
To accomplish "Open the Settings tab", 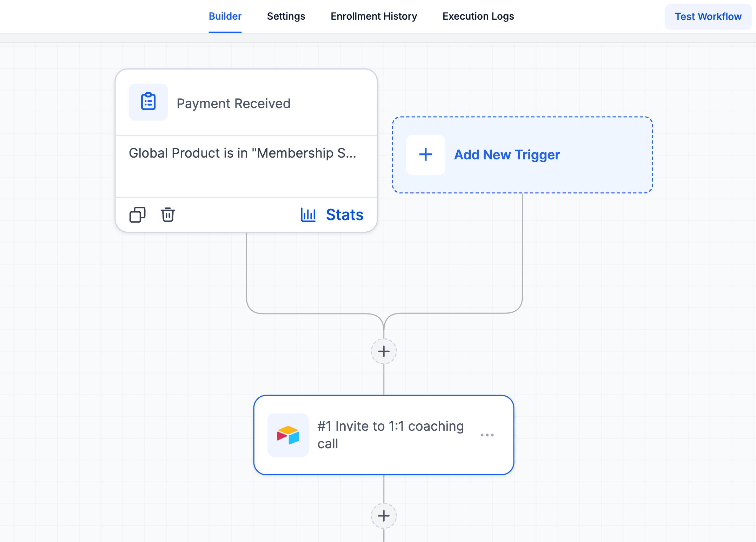I will coord(286,16).
